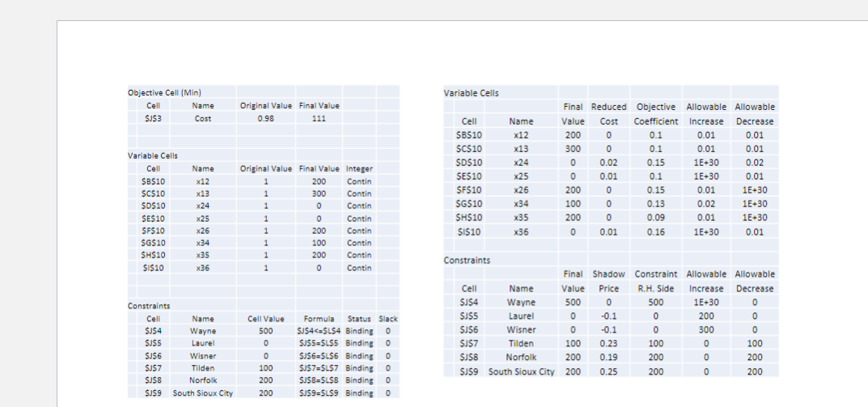This screenshot has width=868, height=407.
Task: Select the "$J$3" cell reference
Action: pyautogui.click(x=154, y=118)
